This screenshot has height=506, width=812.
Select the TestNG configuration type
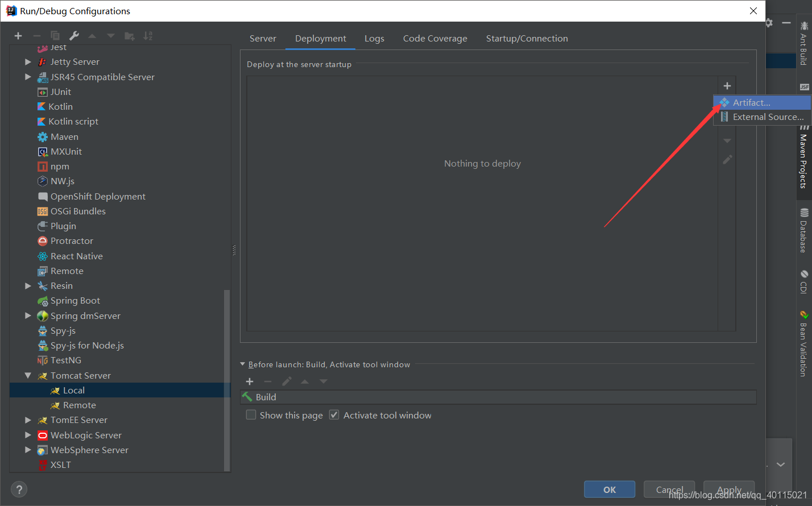pyautogui.click(x=59, y=360)
